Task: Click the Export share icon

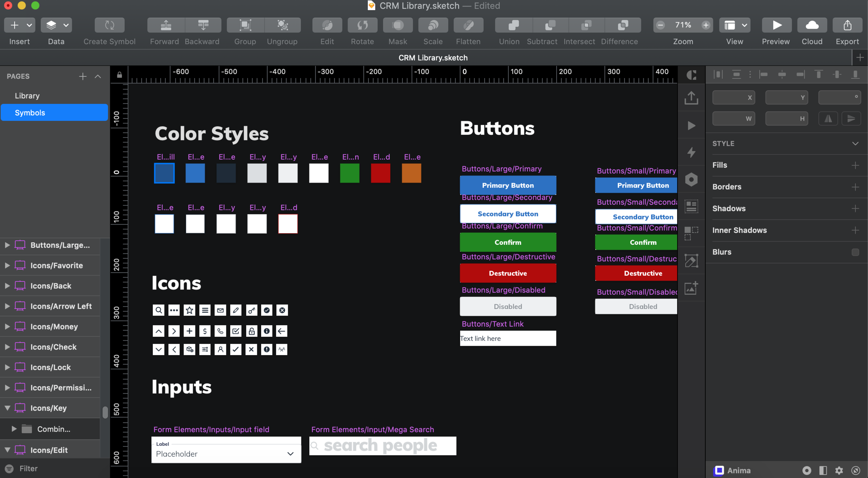Action: (848, 25)
